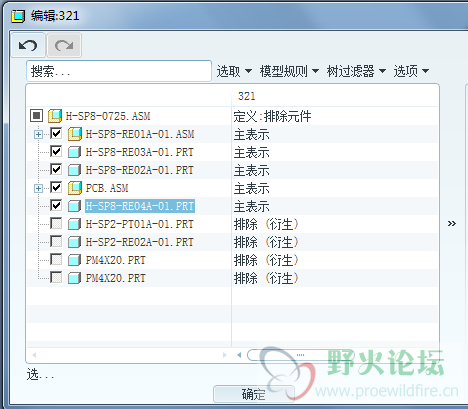
Task: Click the H-SP8-RE01A-01.ASM assembly icon
Action: (75, 134)
